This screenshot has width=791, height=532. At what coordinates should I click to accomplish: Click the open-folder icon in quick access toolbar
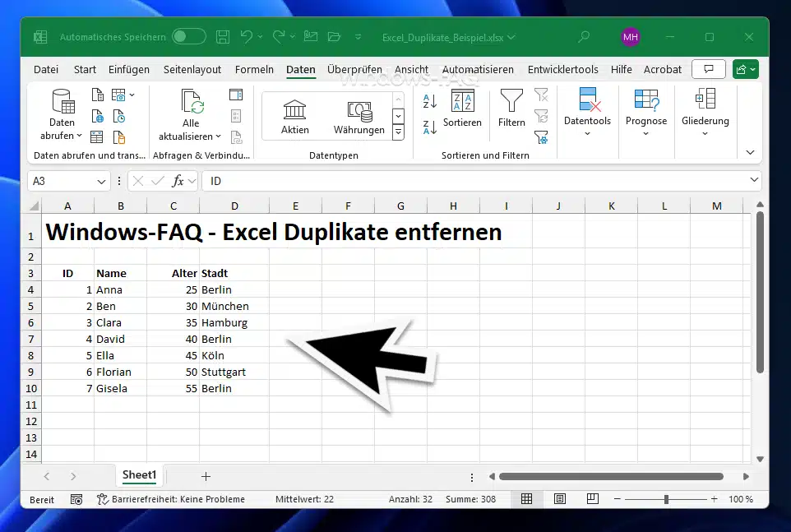(x=334, y=37)
